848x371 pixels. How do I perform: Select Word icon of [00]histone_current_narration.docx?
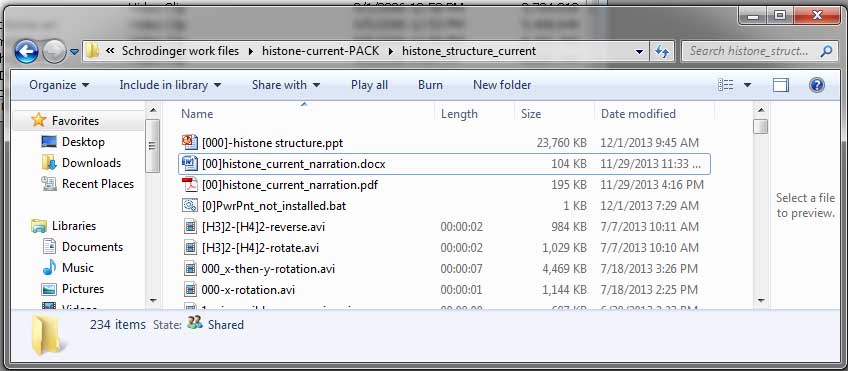pos(189,163)
